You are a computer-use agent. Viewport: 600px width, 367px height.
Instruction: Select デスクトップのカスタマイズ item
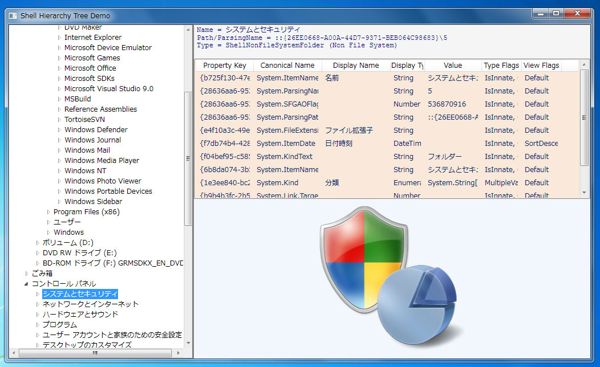pos(87,345)
